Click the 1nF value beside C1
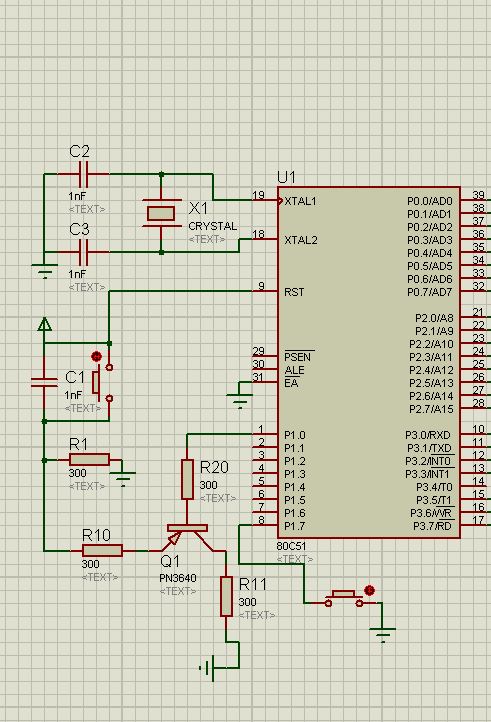This screenshot has width=491, height=722. (x=73, y=395)
